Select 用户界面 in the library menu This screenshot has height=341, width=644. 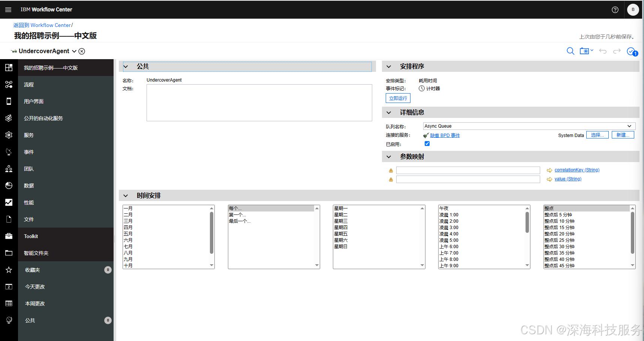click(66, 101)
